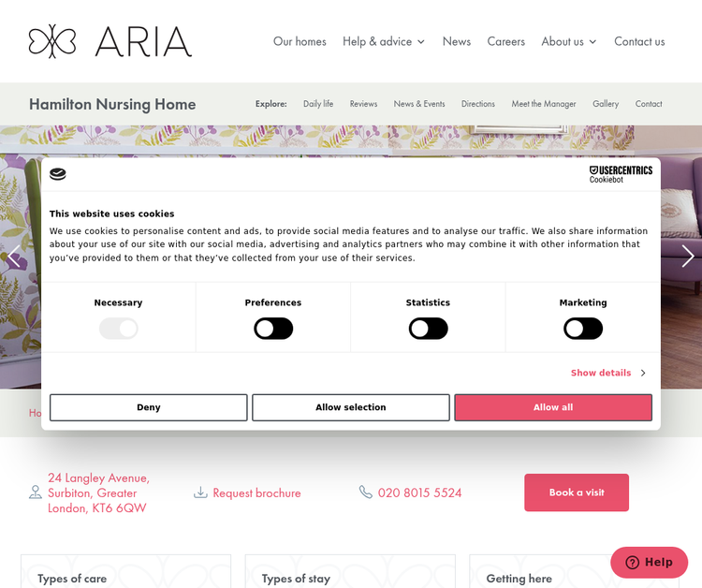This screenshot has width=702, height=588.
Task: Click the Usercentrics Cookiebot logo
Action: point(620,174)
